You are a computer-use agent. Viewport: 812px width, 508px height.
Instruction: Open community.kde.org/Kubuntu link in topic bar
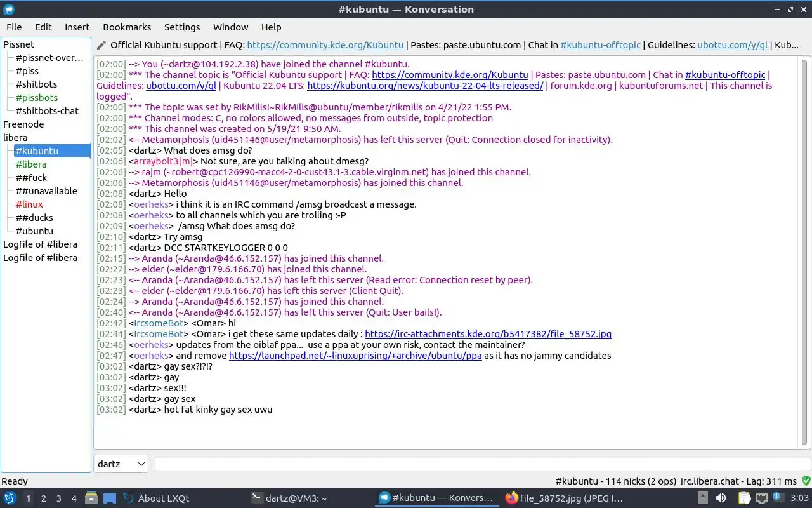[x=325, y=45]
